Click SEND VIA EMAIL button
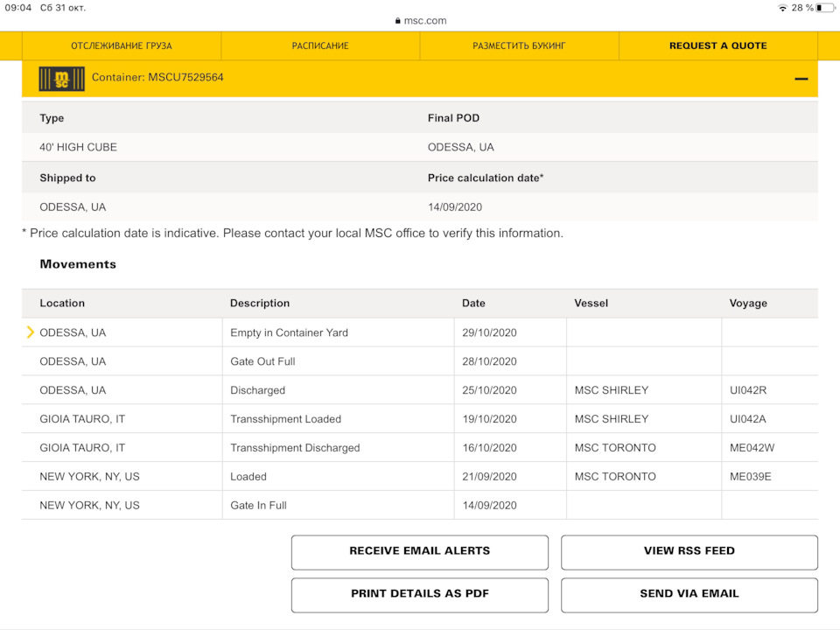Screen dimensions: 840x630 pyautogui.click(x=689, y=595)
